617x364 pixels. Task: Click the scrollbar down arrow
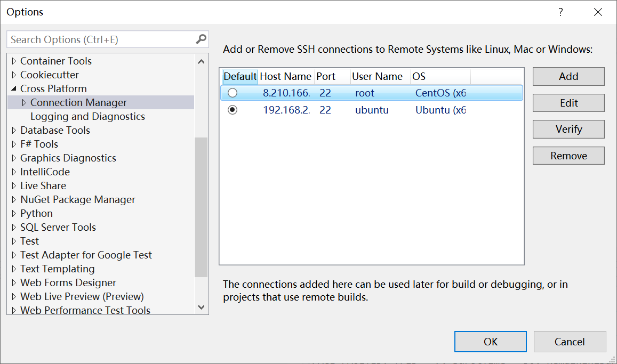point(202,306)
